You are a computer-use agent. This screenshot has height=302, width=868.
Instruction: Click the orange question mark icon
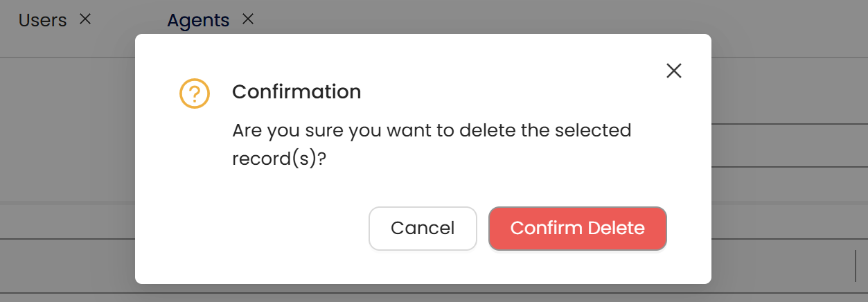point(194,93)
